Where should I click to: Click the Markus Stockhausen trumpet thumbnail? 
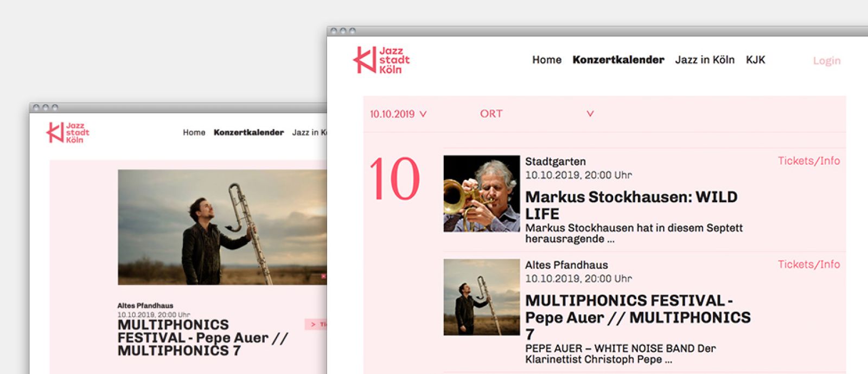pos(481,194)
